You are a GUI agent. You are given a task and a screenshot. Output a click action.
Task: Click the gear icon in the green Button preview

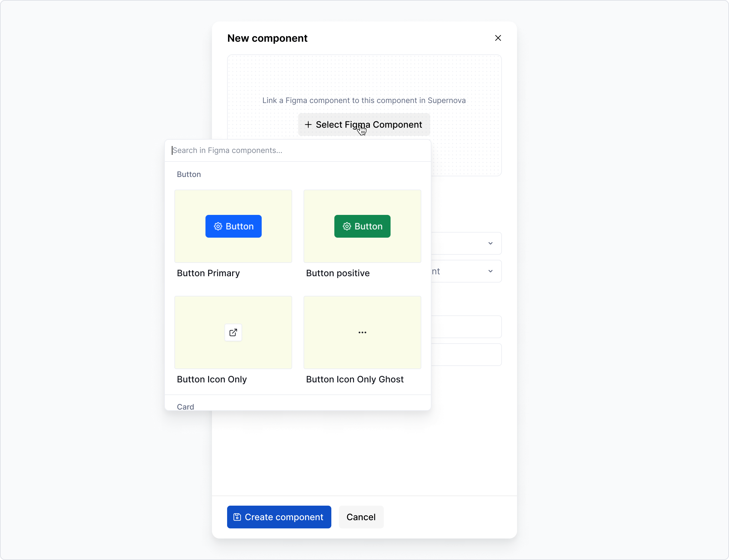pos(347,226)
